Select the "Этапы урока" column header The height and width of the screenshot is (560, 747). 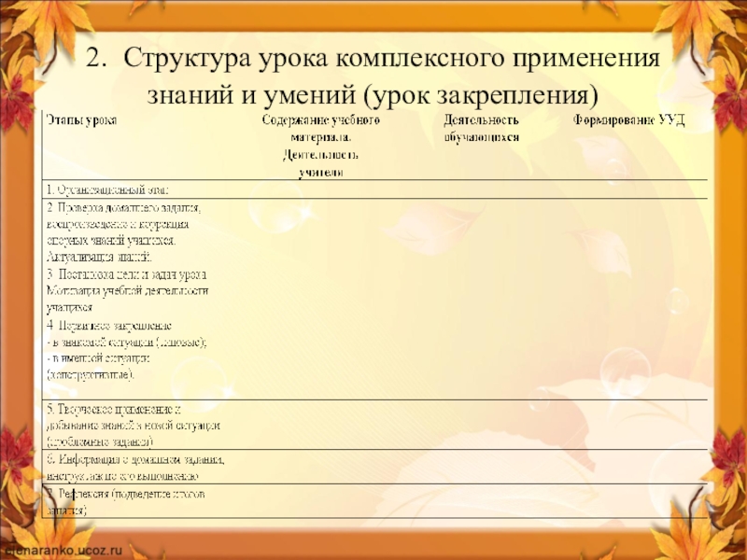(x=81, y=120)
